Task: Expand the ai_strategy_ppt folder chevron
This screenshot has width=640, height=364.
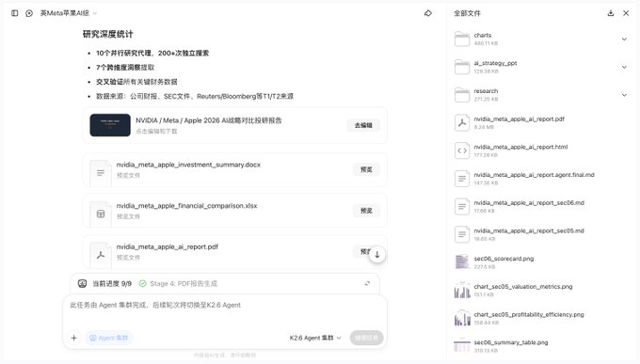Action: tap(624, 67)
